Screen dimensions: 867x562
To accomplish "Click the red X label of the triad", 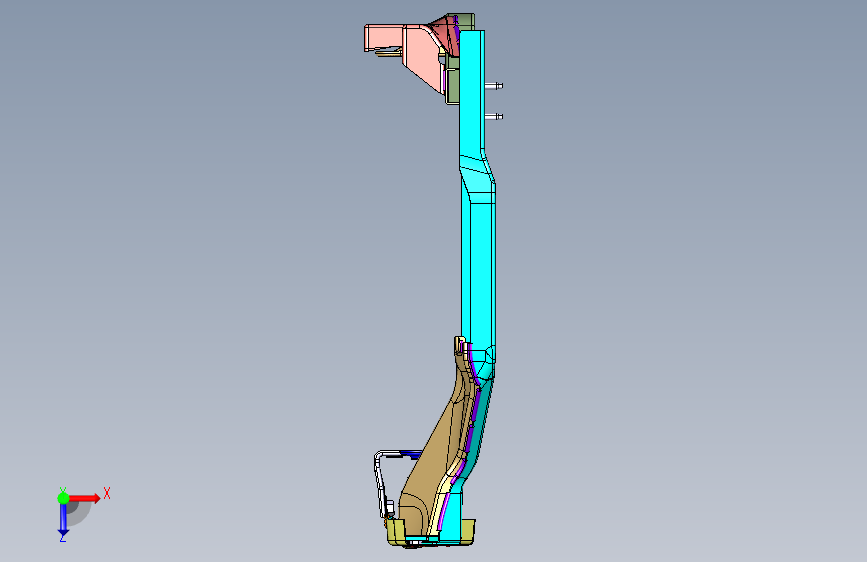I will [x=107, y=493].
